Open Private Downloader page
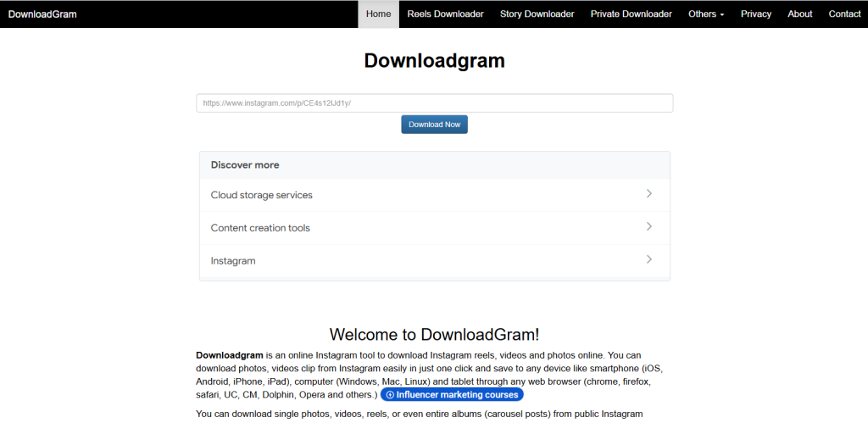This screenshot has width=868, height=423. 631,14
